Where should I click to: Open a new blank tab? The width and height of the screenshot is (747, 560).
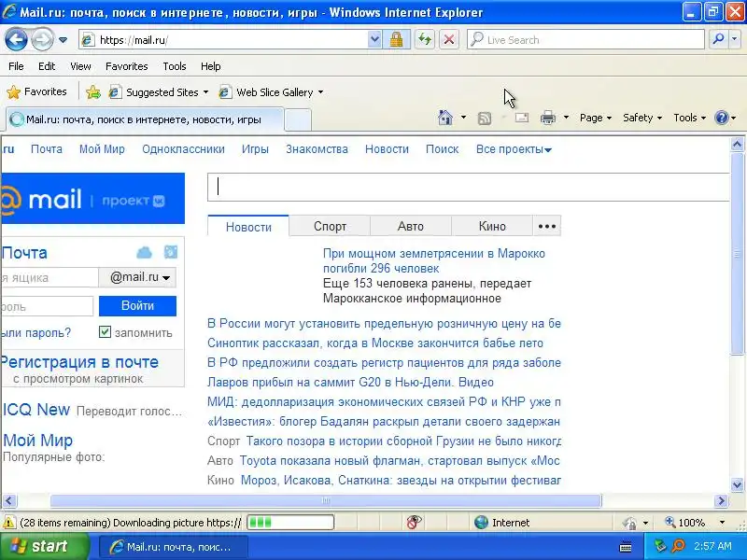298,119
